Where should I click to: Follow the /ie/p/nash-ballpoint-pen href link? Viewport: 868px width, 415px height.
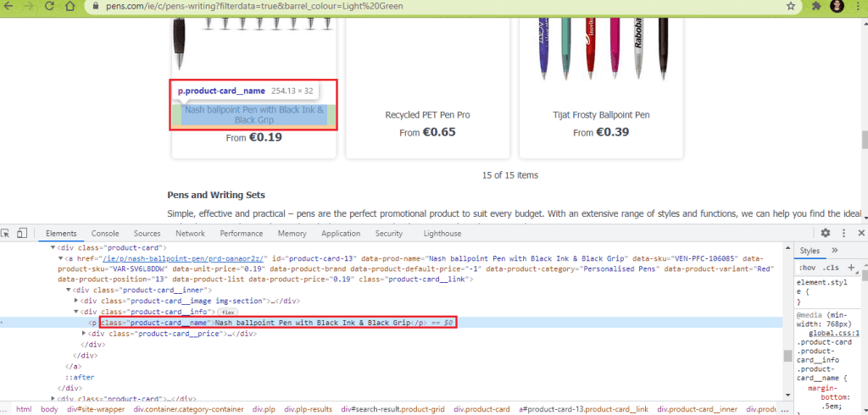[184, 258]
